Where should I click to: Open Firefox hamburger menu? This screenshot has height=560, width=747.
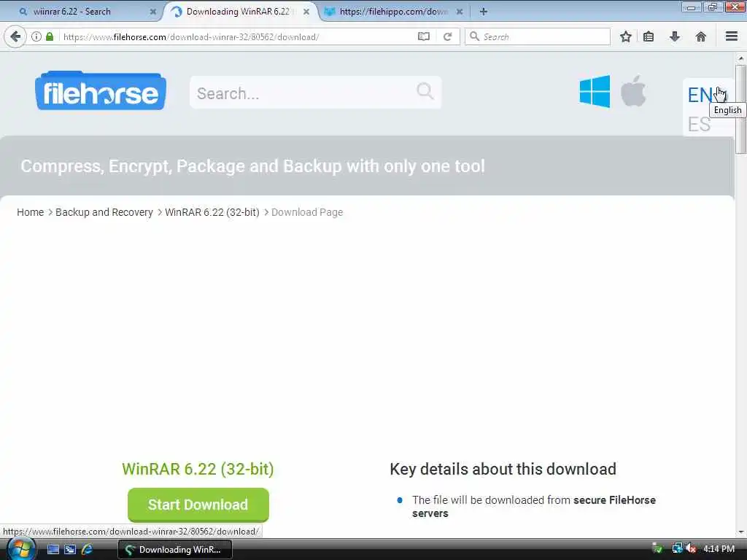coord(732,36)
